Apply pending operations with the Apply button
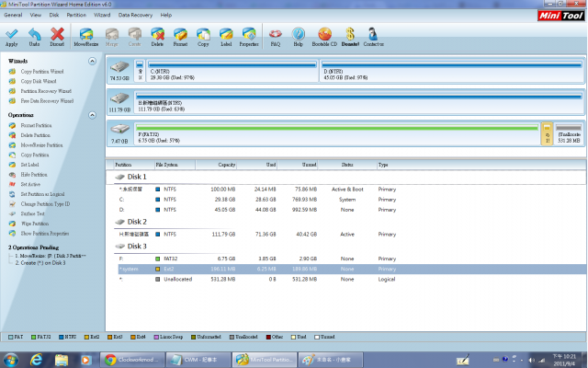Screen dimensions: 588x368 point(12,37)
